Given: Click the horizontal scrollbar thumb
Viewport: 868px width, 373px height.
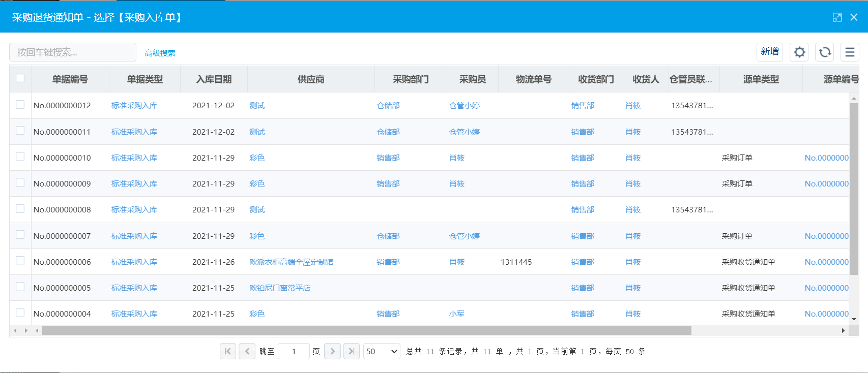Looking at the screenshot, I should (366, 331).
